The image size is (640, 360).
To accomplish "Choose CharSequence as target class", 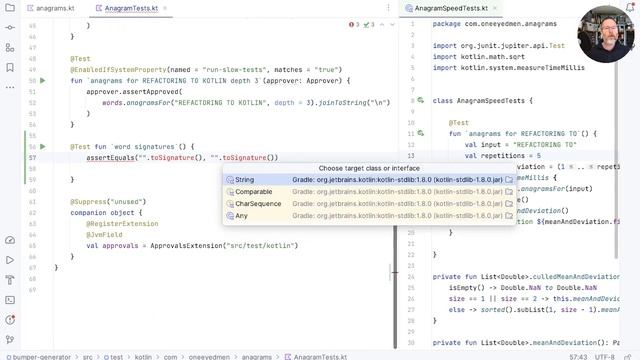I will (x=369, y=203).
